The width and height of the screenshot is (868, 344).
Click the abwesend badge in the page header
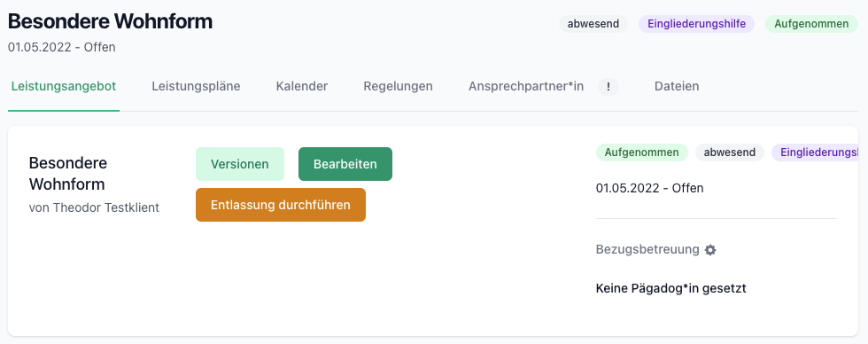point(593,24)
